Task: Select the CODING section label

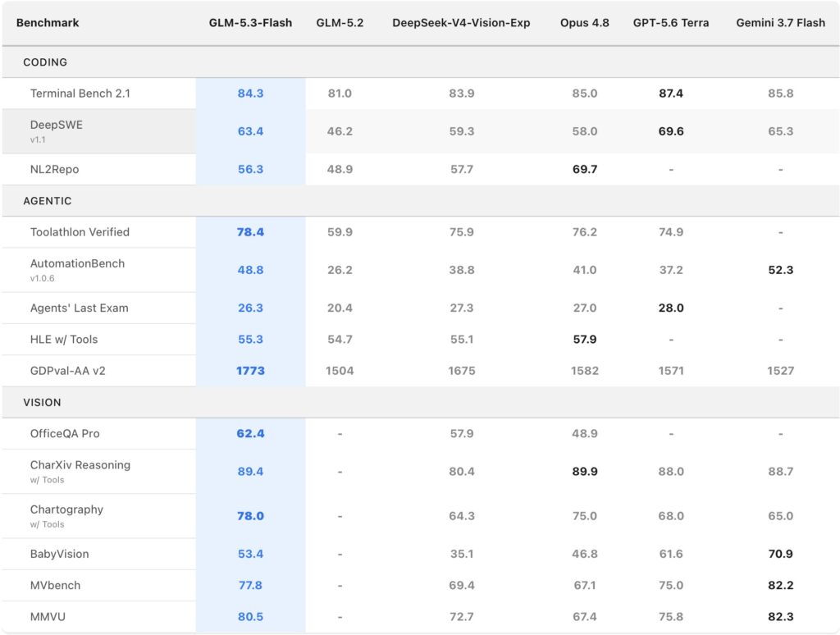Action: (45, 62)
